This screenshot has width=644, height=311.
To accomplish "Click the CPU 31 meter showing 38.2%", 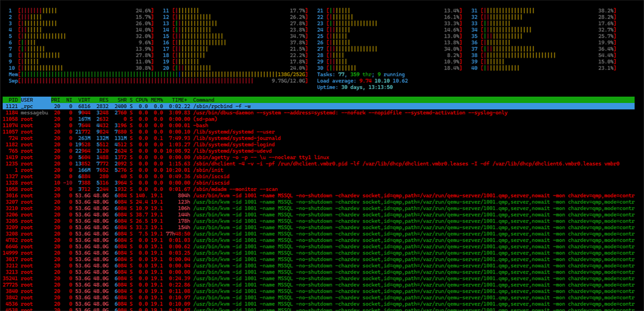I will pyautogui.click(x=544, y=10).
